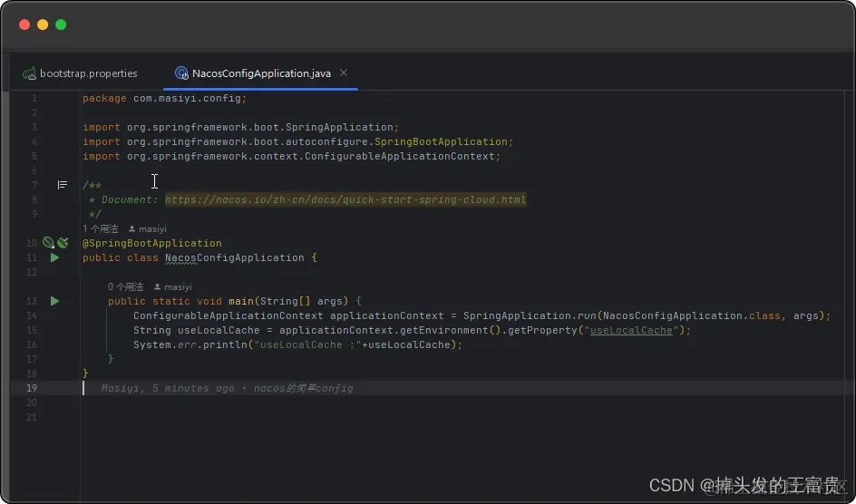Run the NacosConfigApplication class from gutter

54,257
